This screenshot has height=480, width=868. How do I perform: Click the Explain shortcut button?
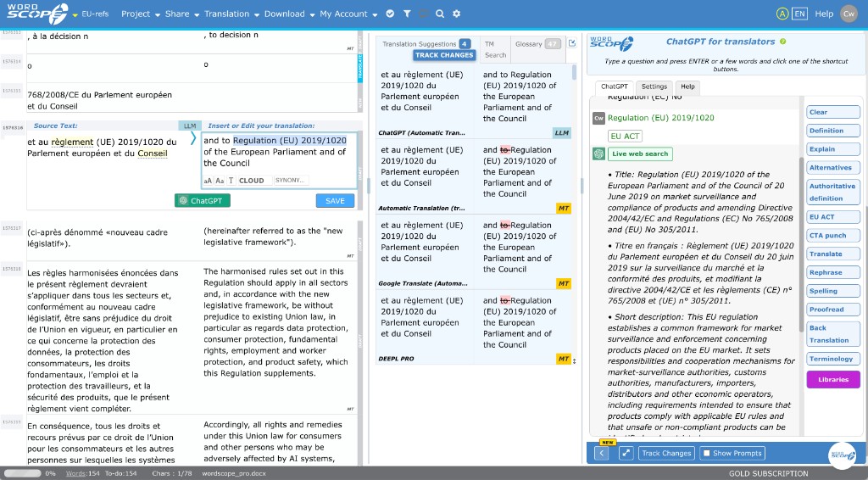click(x=833, y=149)
